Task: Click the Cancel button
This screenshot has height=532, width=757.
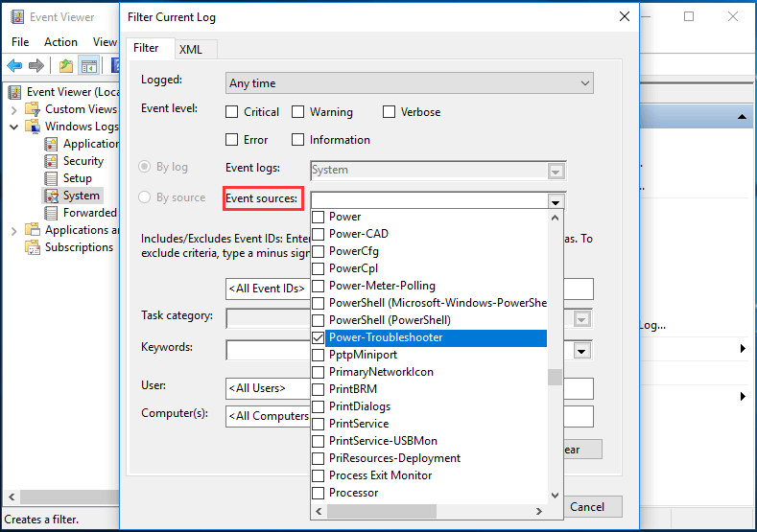Action: 587,506
